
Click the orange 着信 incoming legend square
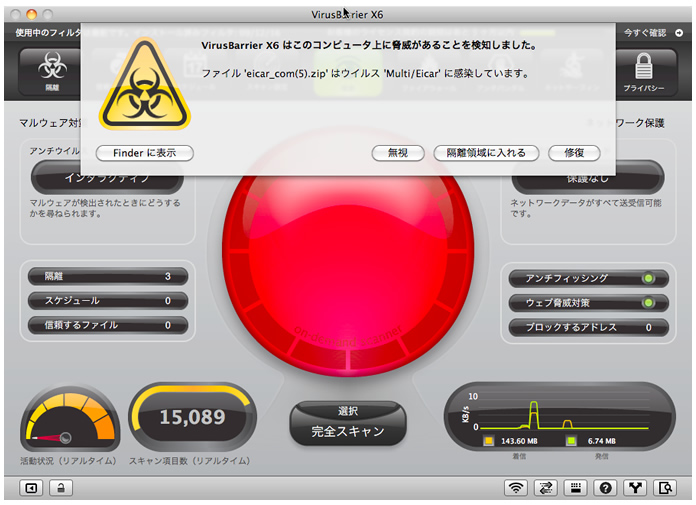[488, 441]
